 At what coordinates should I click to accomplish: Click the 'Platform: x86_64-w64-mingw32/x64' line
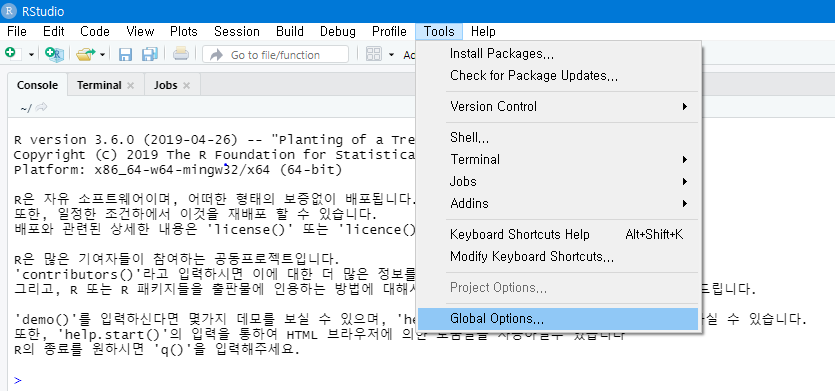click(x=178, y=170)
